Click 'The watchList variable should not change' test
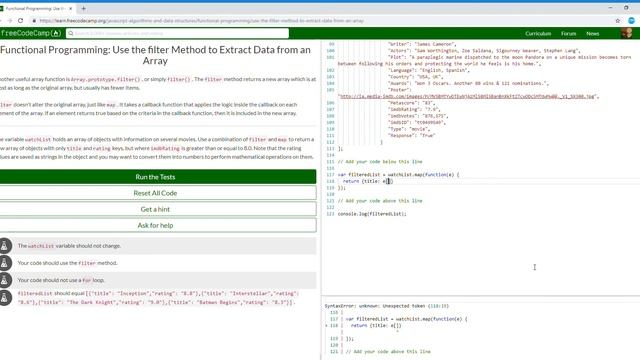This screenshot has height=360, width=640. (x=69, y=246)
